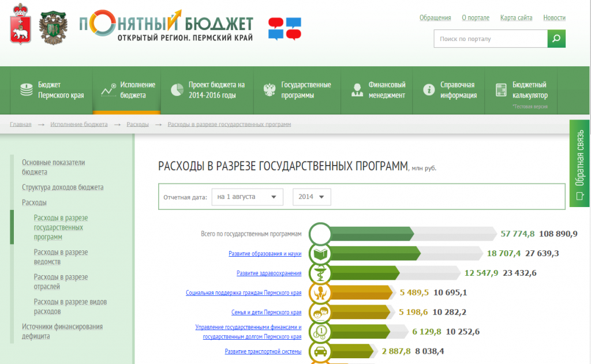Click the Обратная связь feedback tab

pyautogui.click(x=579, y=163)
